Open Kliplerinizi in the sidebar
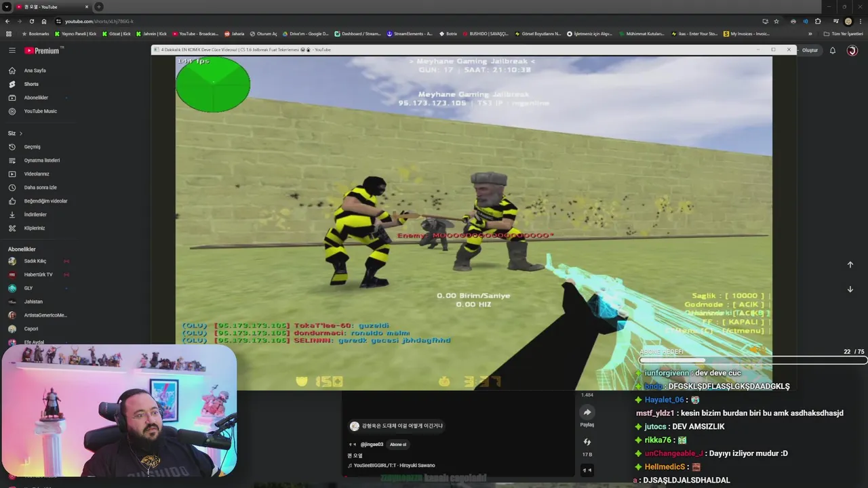The height and width of the screenshot is (488, 868). pos(35,228)
